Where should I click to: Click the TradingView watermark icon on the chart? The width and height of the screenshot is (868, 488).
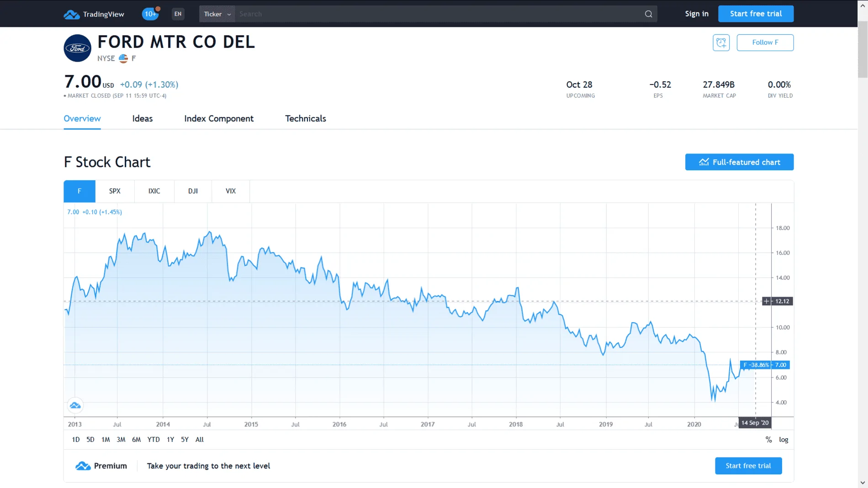tap(75, 405)
